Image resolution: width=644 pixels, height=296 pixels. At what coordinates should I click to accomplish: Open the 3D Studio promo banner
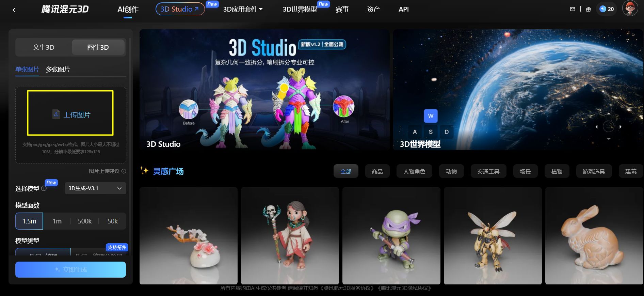pyautogui.click(x=264, y=90)
